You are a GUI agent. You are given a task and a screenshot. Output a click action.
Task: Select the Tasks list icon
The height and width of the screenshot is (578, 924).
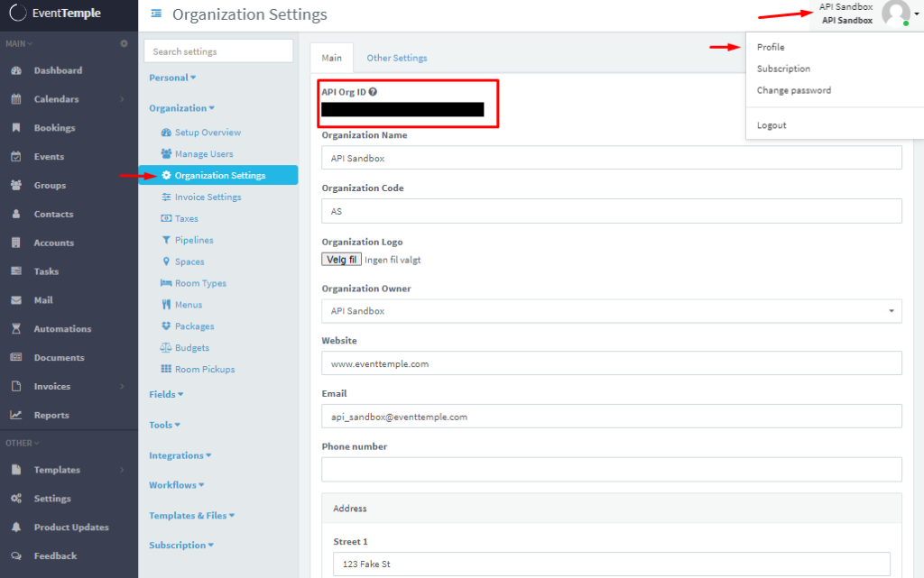[x=16, y=271]
